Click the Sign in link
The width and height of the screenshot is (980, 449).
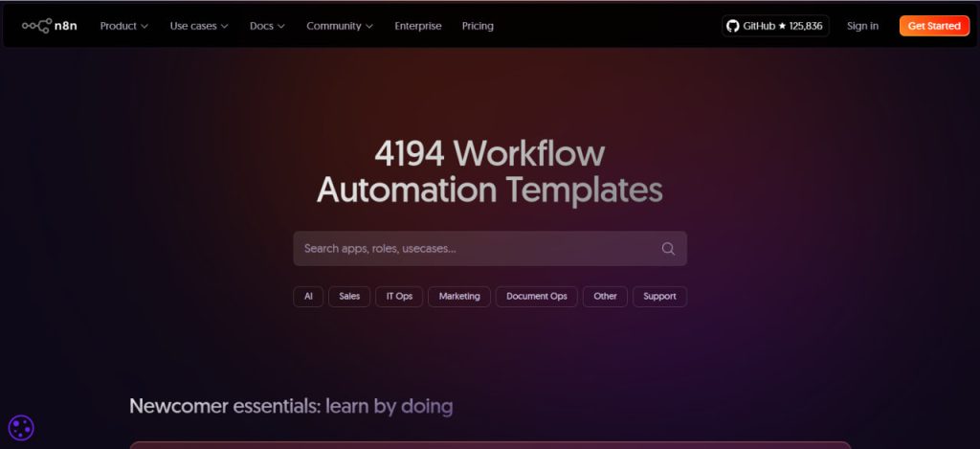click(x=862, y=26)
